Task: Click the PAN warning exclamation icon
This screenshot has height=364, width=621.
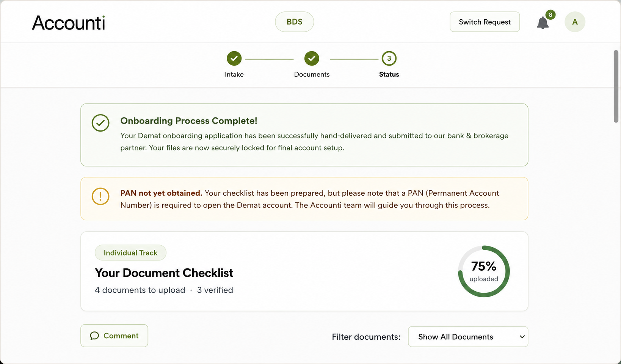Action: (x=100, y=196)
